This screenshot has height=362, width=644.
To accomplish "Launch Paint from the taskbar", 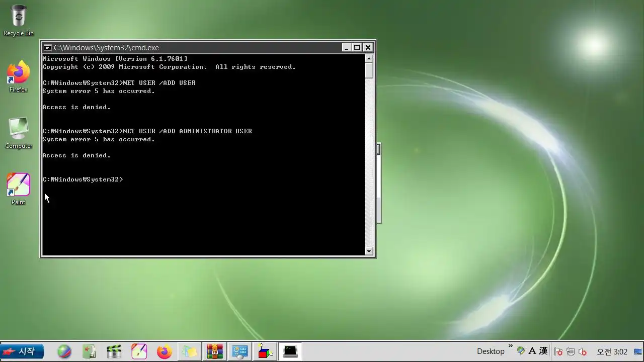I will click(x=139, y=351).
